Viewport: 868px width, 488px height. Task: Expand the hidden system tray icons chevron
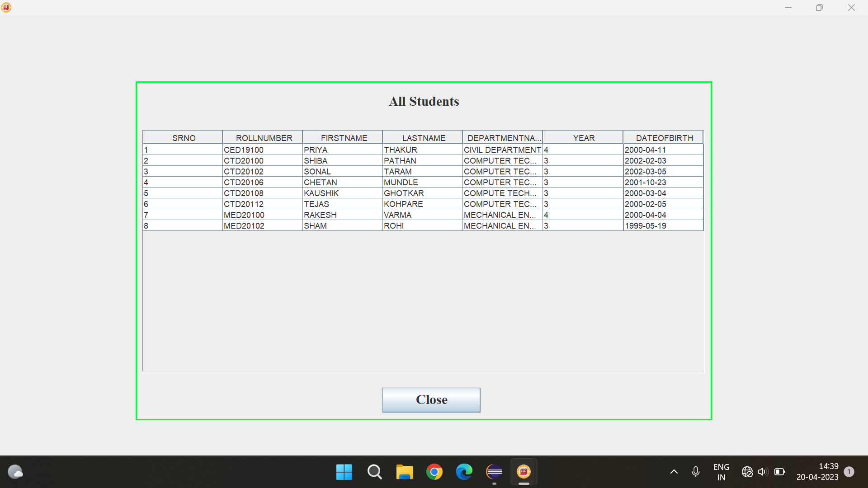tap(674, 472)
